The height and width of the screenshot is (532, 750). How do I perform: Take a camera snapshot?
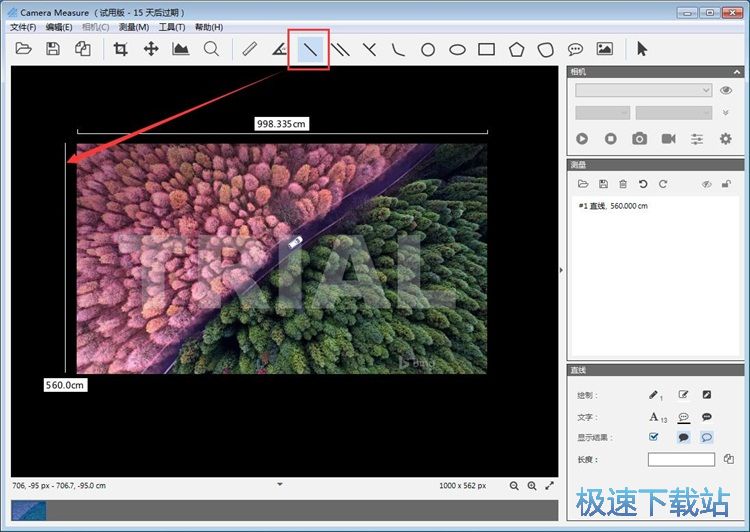[639, 139]
